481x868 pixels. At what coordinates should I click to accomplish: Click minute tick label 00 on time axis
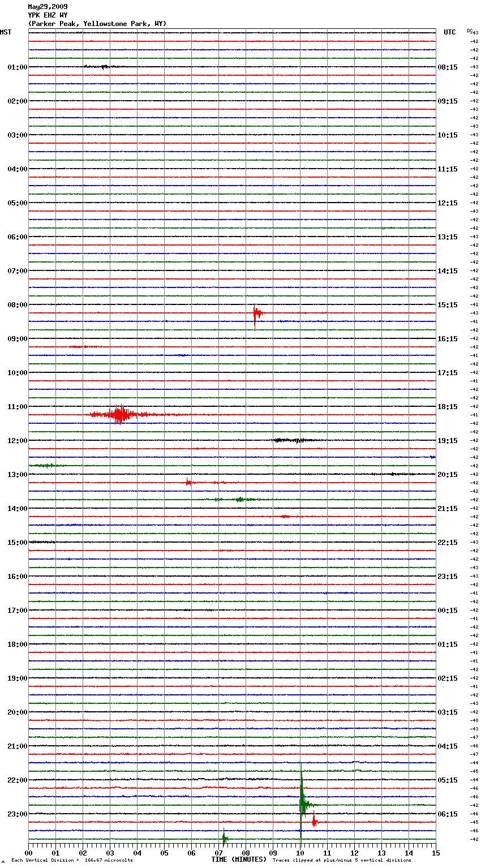click(28, 853)
